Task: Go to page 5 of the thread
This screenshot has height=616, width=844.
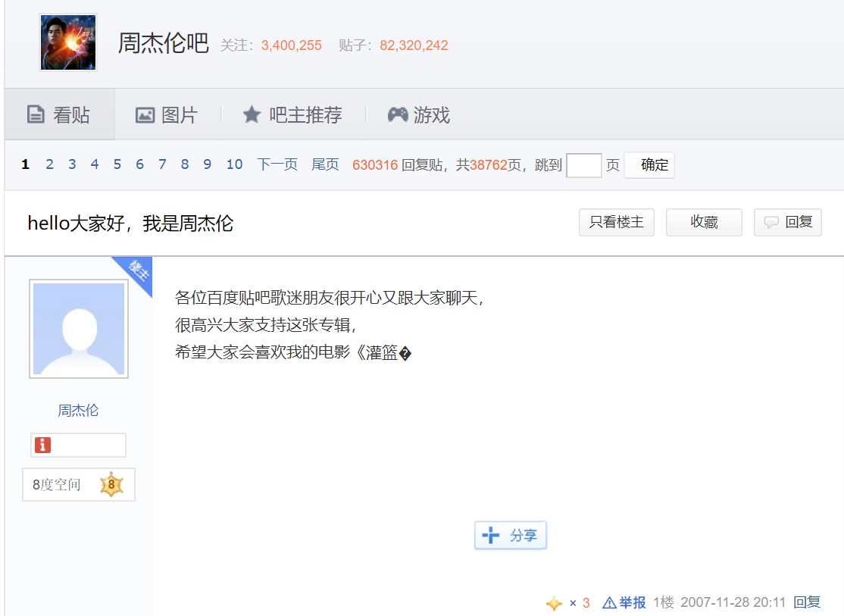Action: tap(117, 164)
